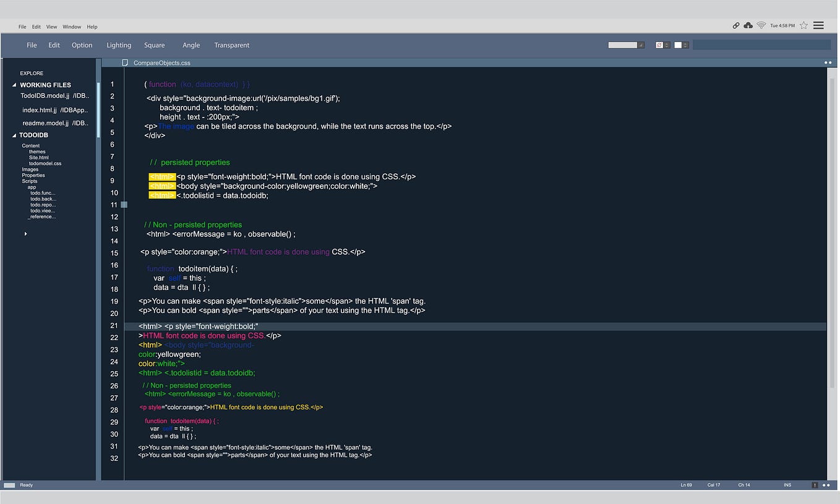Click the document icon beside CompareObjects.css tab
Viewport: 840px width, 504px height.
(126, 62)
